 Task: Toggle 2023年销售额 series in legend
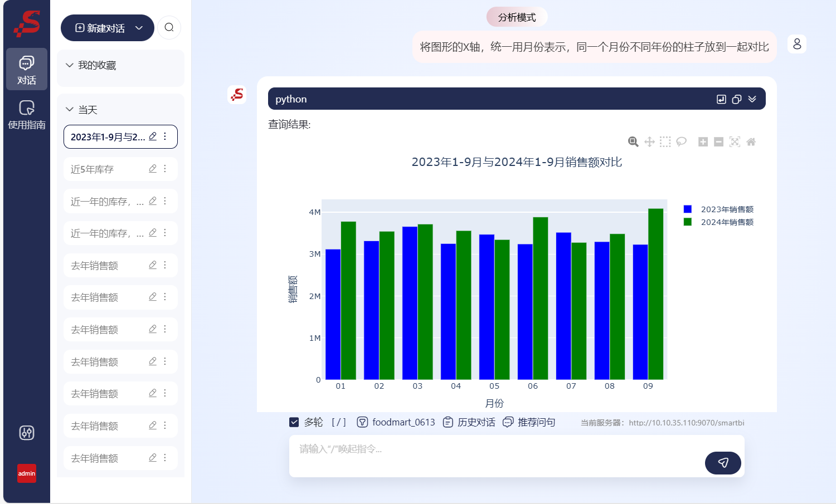(x=718, y=209)
